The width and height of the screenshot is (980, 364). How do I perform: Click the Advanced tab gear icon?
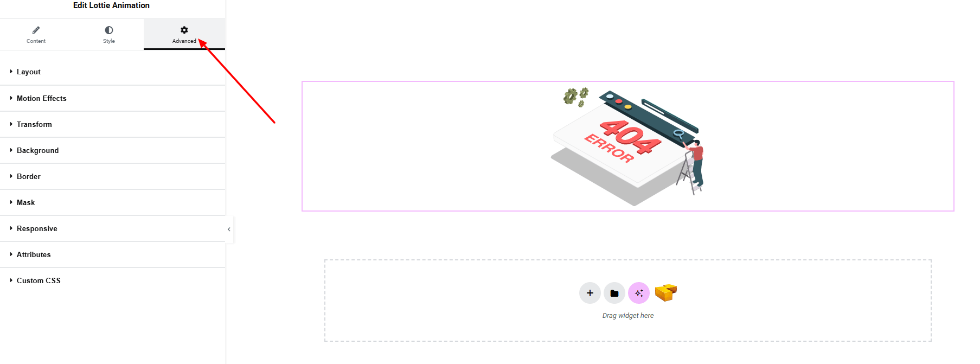coord(184,30)
